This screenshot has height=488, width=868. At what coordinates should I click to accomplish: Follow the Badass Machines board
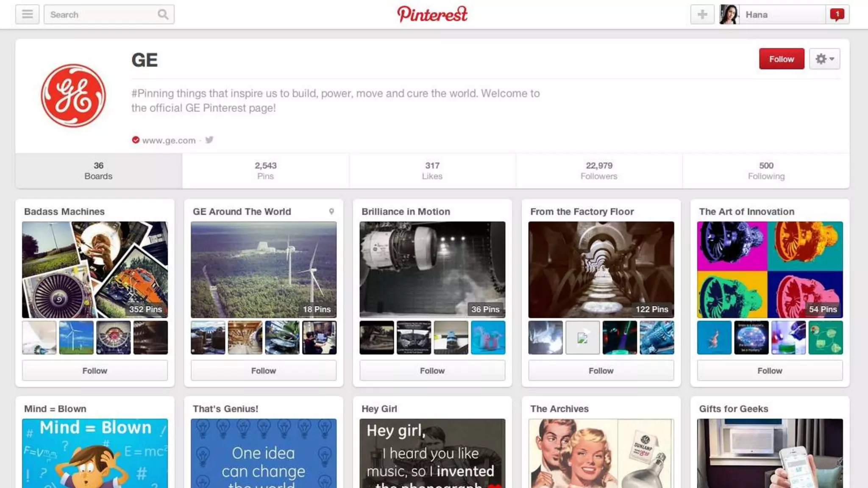coord(95,371)
